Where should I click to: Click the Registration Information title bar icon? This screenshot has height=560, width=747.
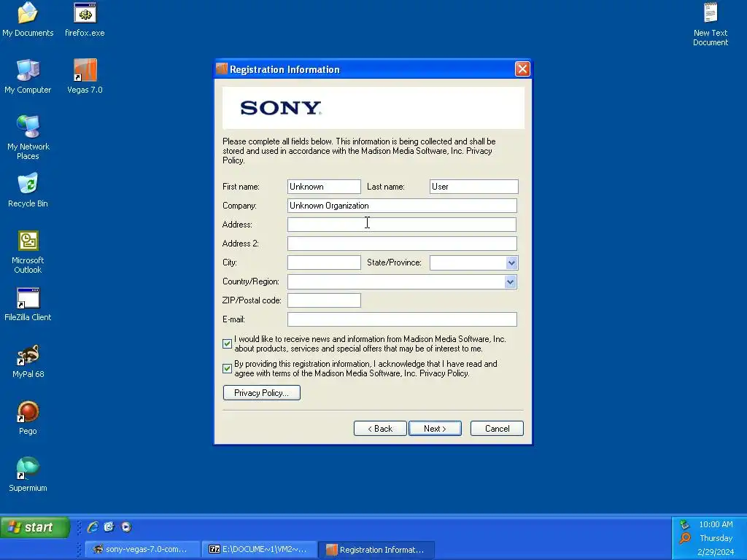pos(222,69)
